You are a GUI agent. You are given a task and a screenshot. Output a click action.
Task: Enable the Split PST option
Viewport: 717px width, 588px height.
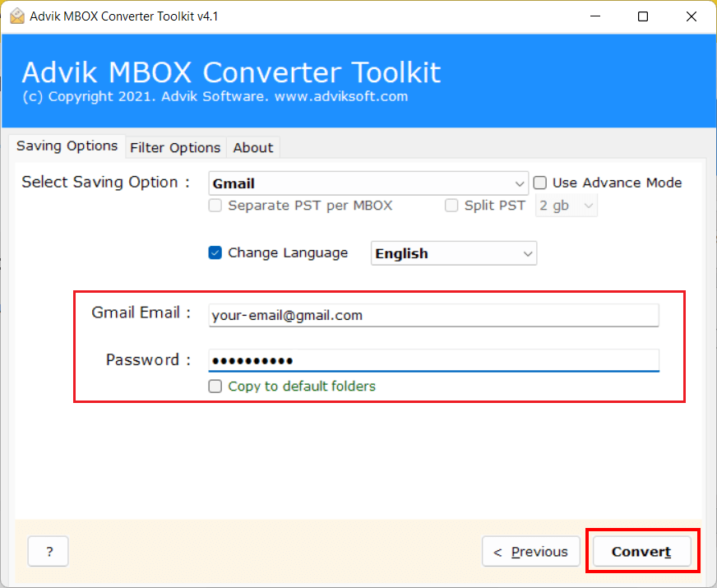coord(451,205)
